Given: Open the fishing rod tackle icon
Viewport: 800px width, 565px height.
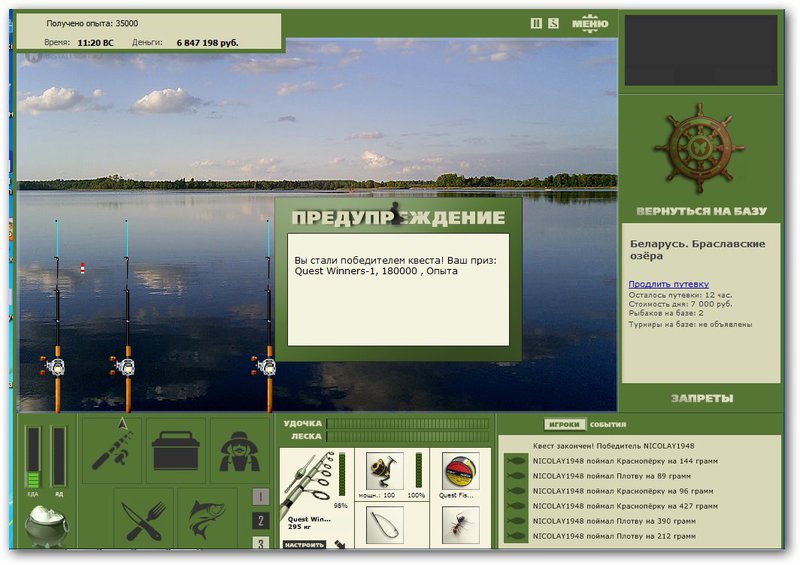Looking at the screenshot, I should click(x=112, y=450).
